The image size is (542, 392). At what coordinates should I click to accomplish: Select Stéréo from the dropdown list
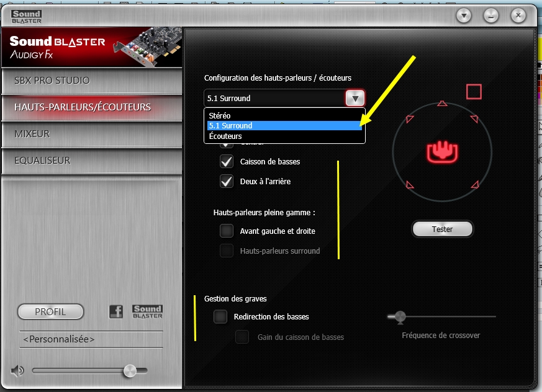(x=284, y=116)
